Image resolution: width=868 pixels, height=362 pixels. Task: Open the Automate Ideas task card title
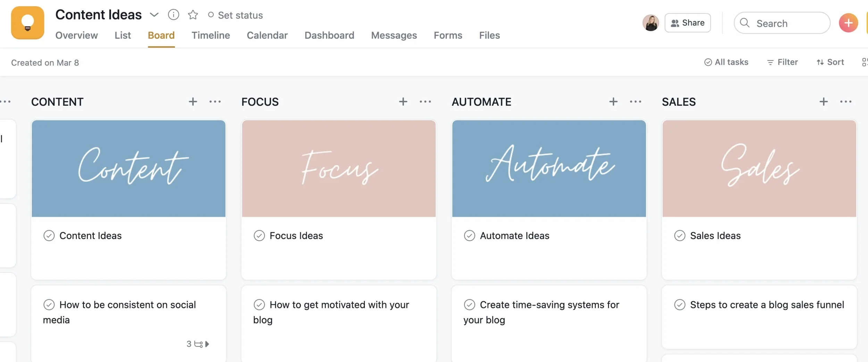(x=515, y=236)
